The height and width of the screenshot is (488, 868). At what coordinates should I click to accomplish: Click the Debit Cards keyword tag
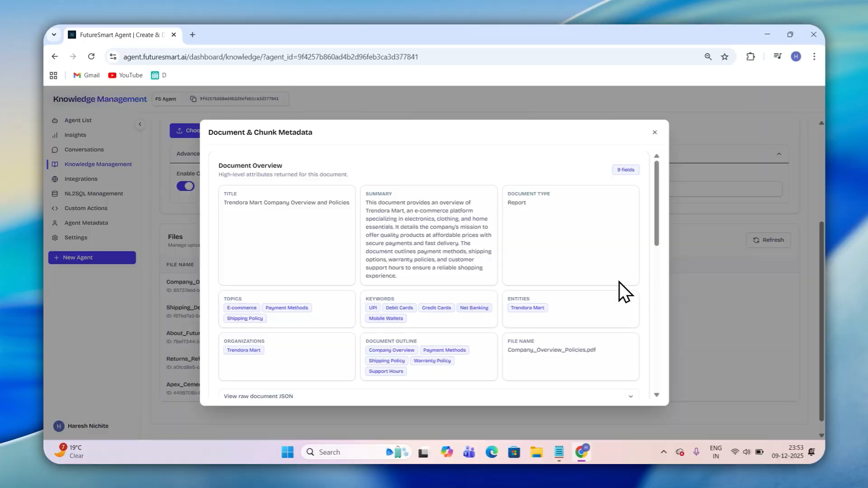coord(399,308)
